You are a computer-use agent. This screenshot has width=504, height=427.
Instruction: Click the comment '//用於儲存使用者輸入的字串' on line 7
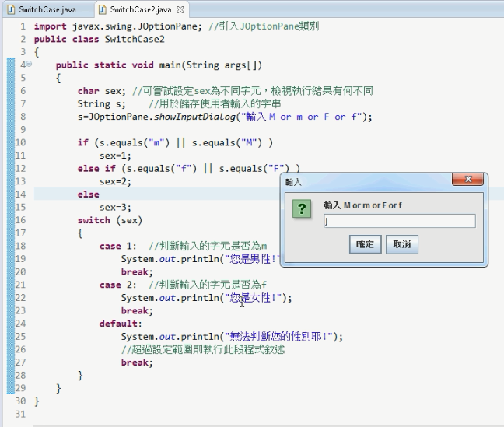click(215, 104)
